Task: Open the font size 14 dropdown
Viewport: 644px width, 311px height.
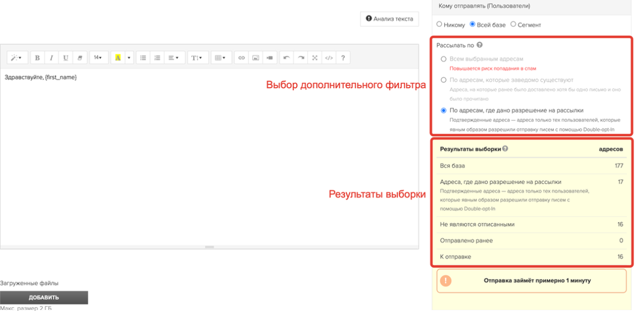Action: pos(99,58)
